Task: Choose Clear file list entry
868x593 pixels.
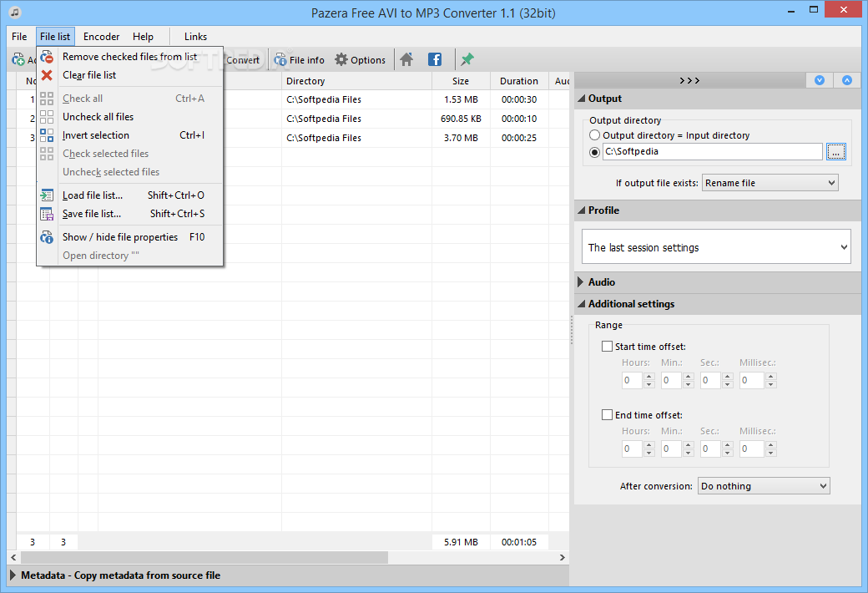Action: tap(130, 75)
